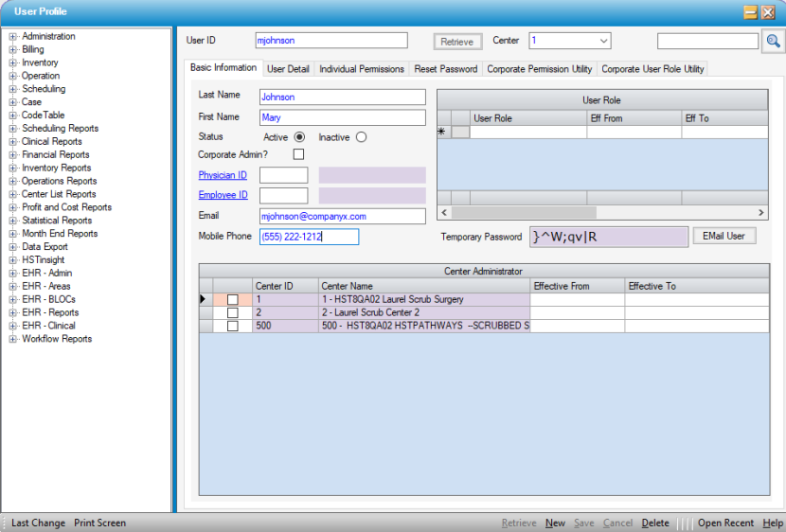786x532 pixels.
Task: Tick the checkbox for center 500
Action: pyautogui.click(x=232, y=326)
